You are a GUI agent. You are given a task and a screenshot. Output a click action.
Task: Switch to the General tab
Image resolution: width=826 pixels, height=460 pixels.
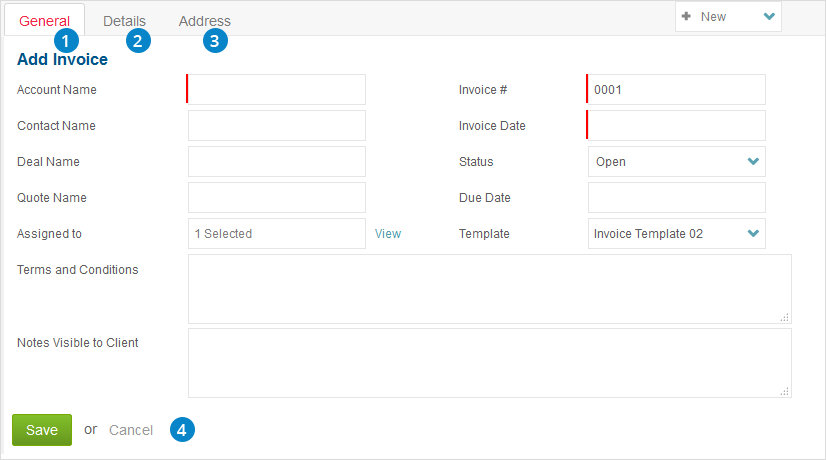point(44,21)
